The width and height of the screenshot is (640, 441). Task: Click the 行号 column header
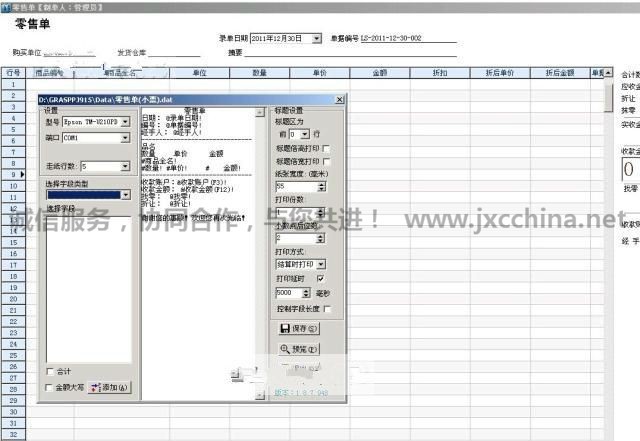click(x=13, y=73)
